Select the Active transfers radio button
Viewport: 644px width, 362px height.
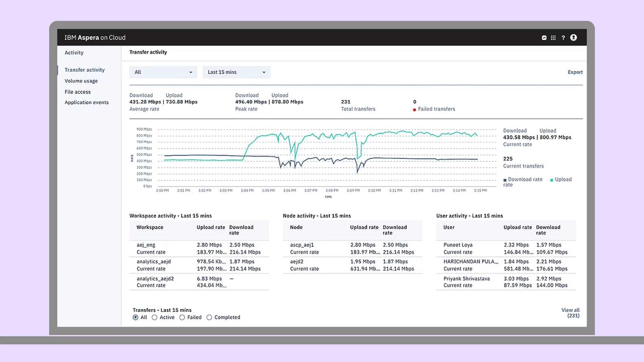pos(154,317)
